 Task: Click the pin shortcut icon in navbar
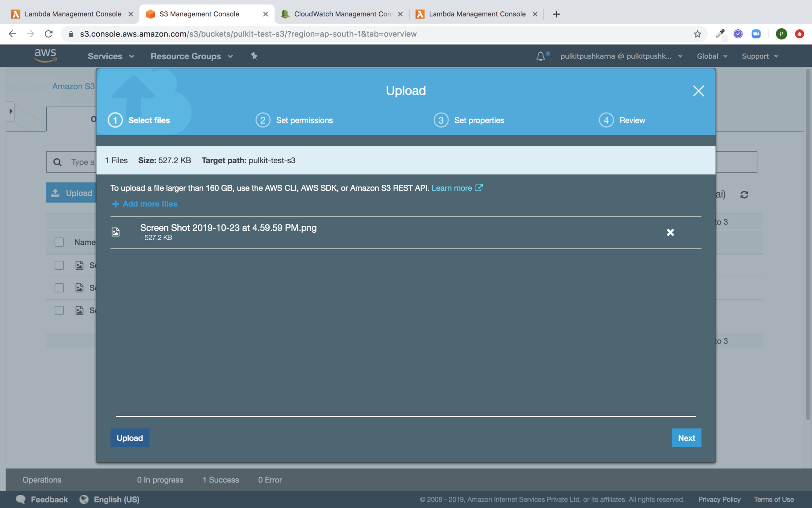coord(254,56)
